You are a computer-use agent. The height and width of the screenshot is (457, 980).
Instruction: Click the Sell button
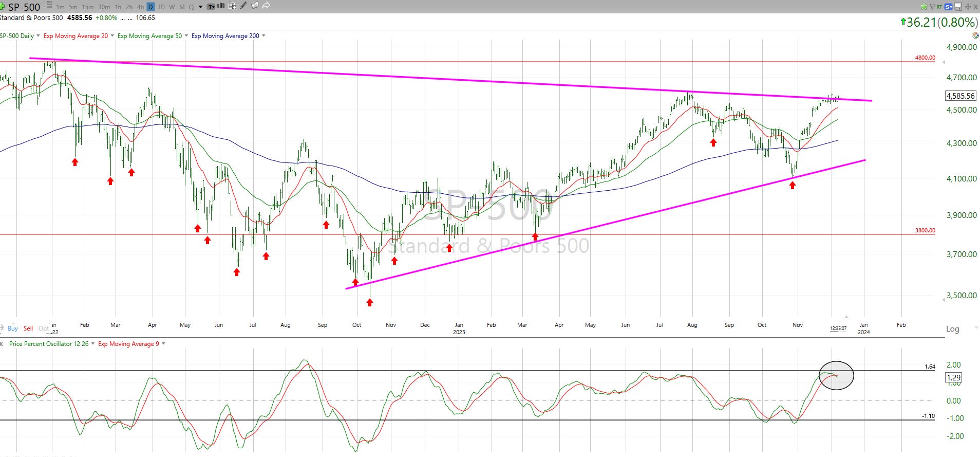tap(28, 328)
